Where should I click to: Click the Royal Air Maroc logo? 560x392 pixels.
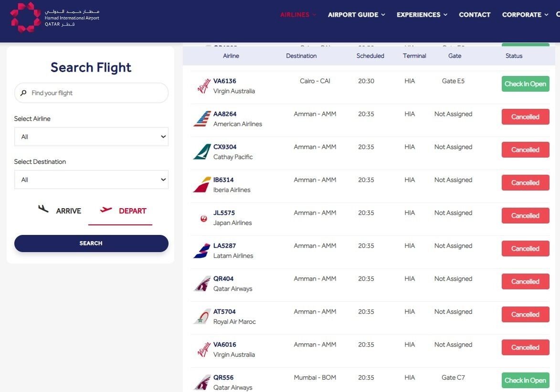coord(202,316)
